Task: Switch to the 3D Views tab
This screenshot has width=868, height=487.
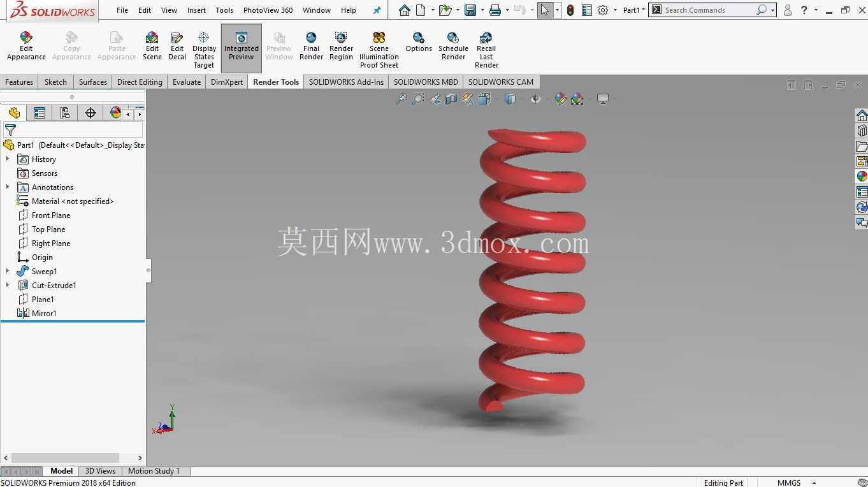Action: 100,471
